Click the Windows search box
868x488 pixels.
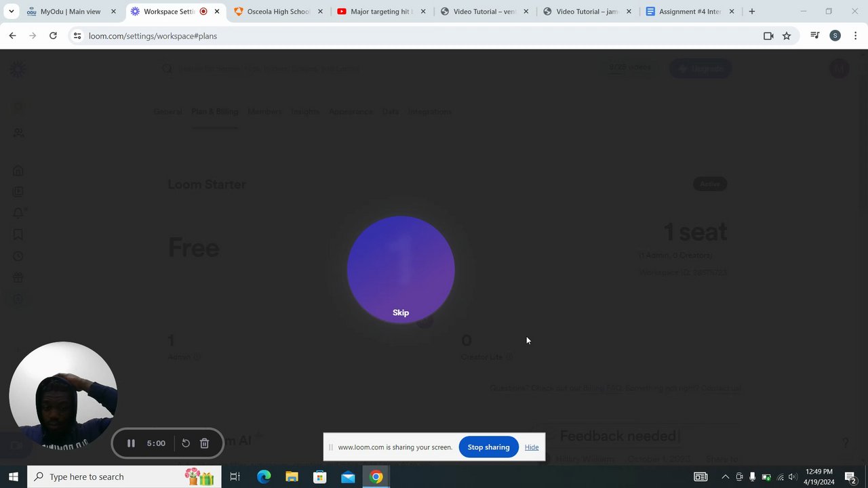[124, 477]
